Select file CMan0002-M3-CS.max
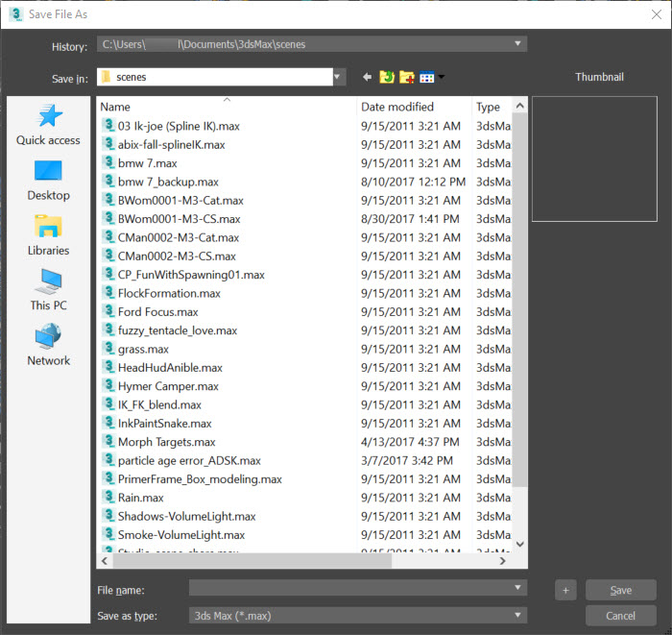672x635 pixels. [x=177, y=256]
